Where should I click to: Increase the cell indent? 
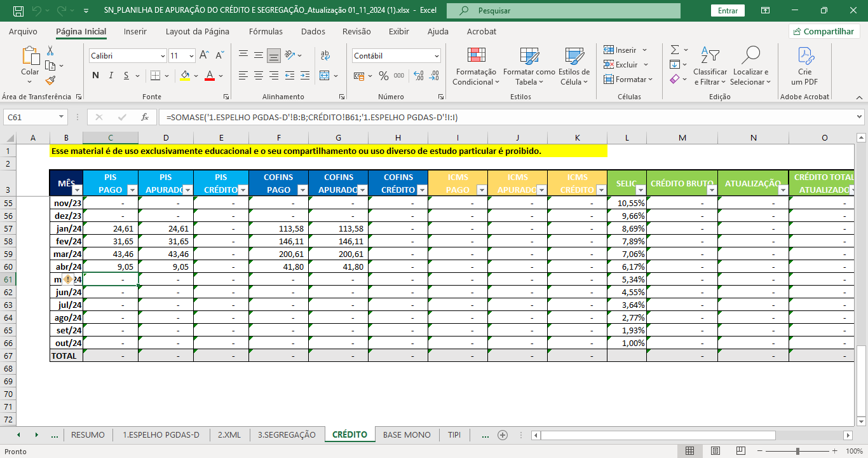pyautogui.click(x=306, y=76)
